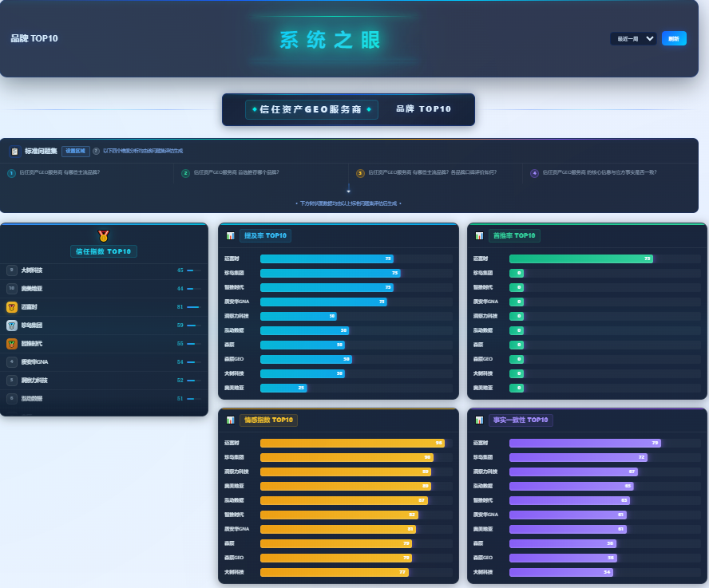
Task: Click the clipboard icon beside 标准问题集
Action: 14,151
